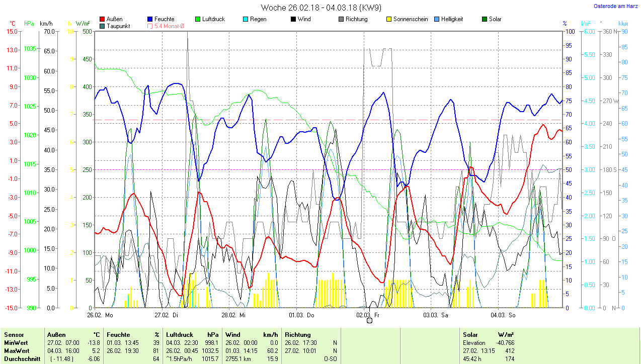Select the 02.03. Fr date label

367,315
